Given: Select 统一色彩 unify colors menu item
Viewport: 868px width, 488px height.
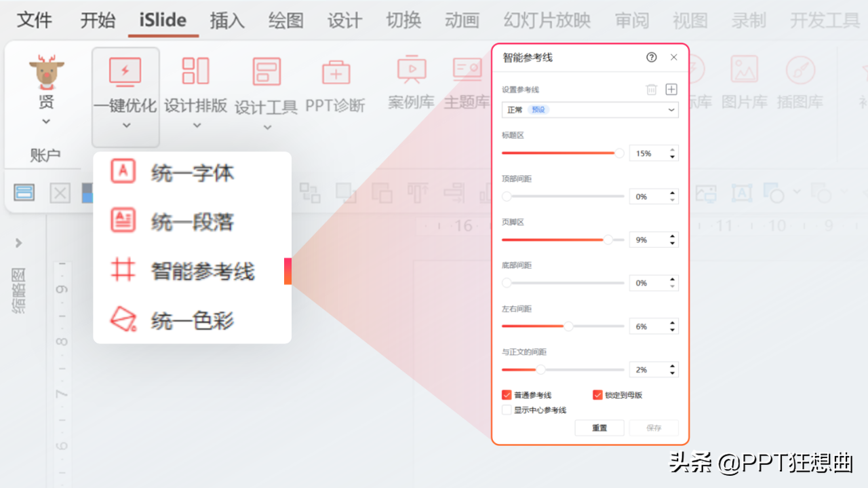Looking at the screenshot, I should [x=192, y=320].
